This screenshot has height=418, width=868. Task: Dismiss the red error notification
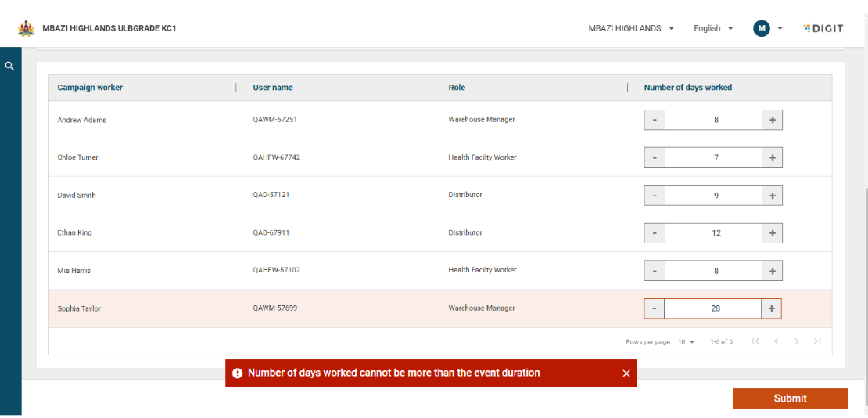(626, 373)
